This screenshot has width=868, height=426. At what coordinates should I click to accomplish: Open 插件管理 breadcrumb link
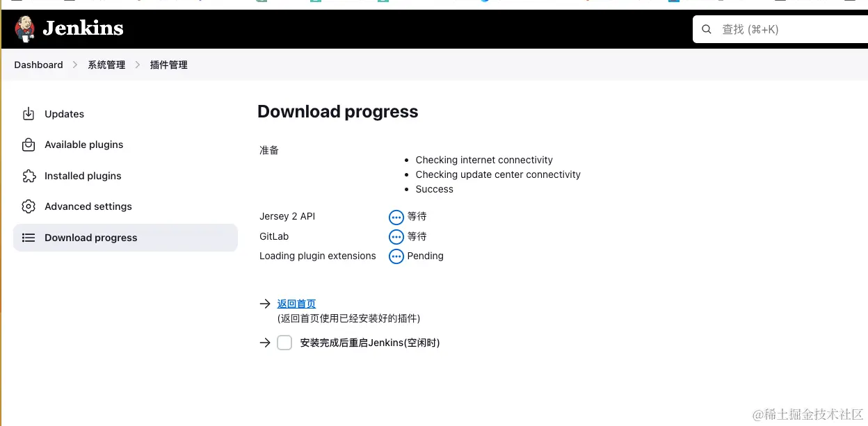(169, 65)
